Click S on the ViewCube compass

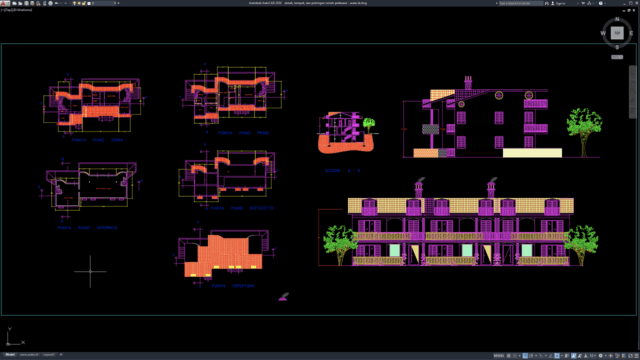pyautogui.click(x=617, y=47)
